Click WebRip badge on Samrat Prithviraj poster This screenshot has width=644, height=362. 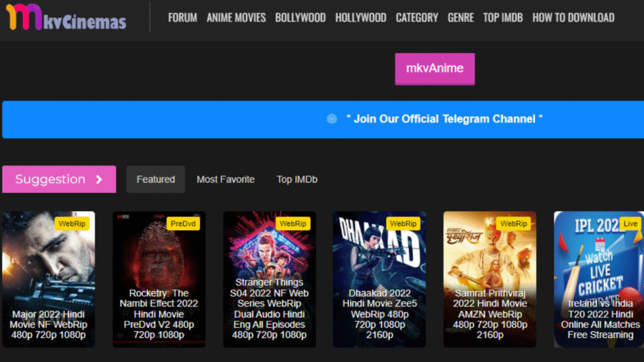pos(513,224)
